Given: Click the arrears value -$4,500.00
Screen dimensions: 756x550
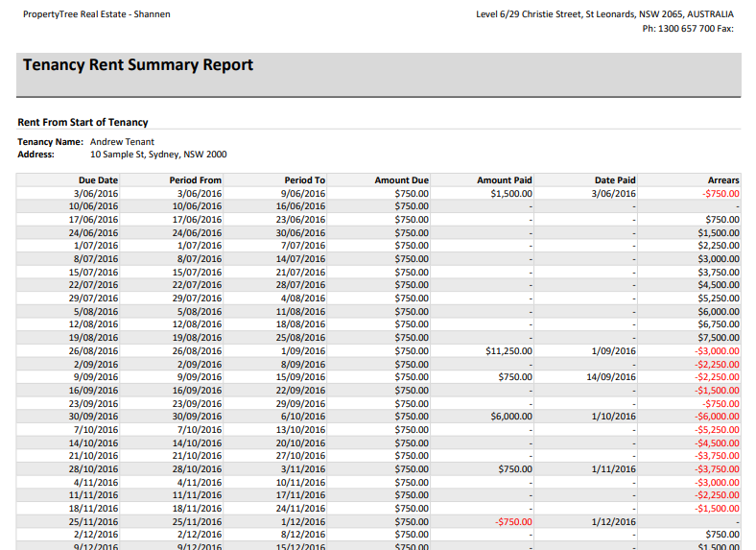Looking at the screenshot, I should (x=717, y=442).
